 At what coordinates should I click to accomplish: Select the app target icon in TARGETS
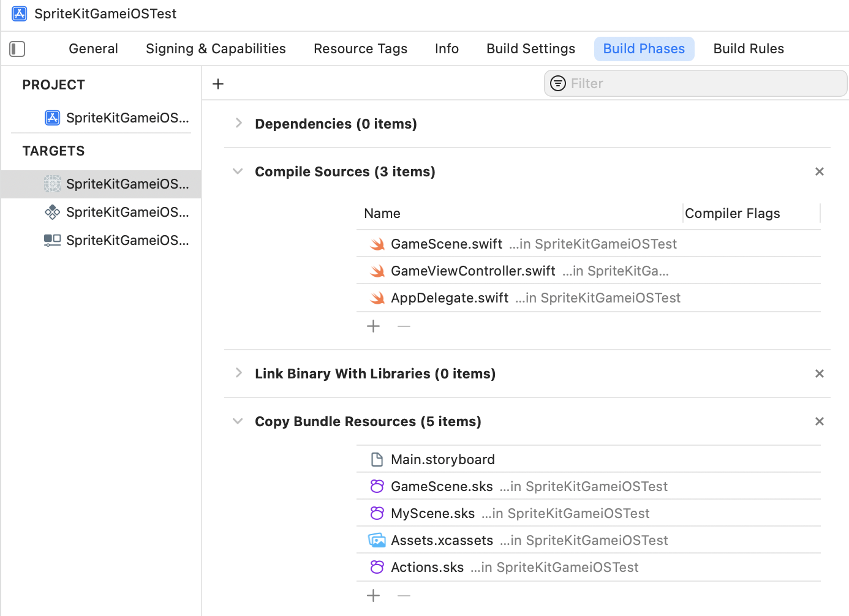53,184
